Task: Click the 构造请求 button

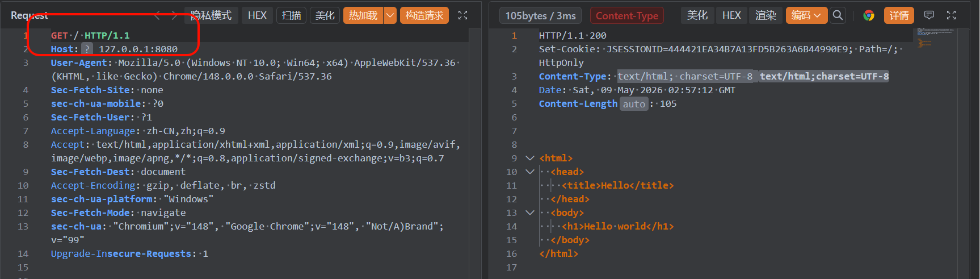Action: click(424, 15)
